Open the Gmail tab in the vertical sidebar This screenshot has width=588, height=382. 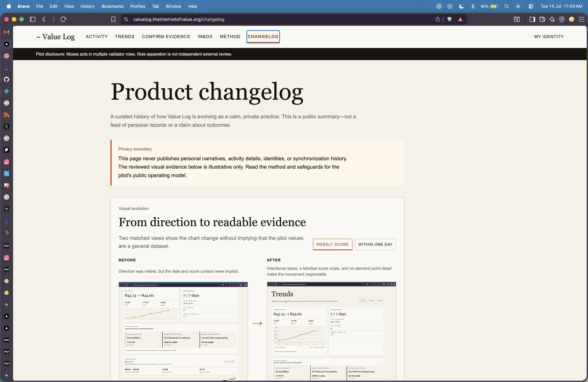point(7,32)
